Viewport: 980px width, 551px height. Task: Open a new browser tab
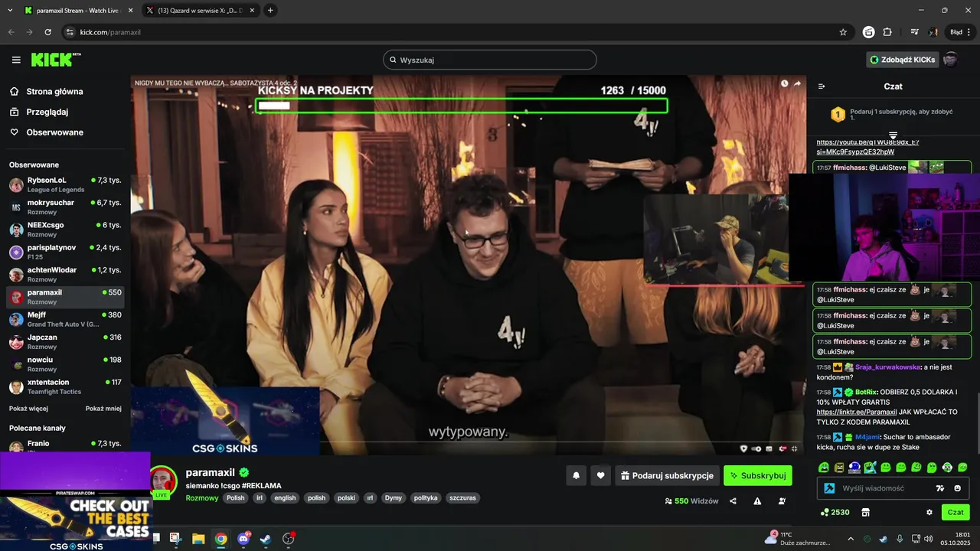click(x=270, y=10)
